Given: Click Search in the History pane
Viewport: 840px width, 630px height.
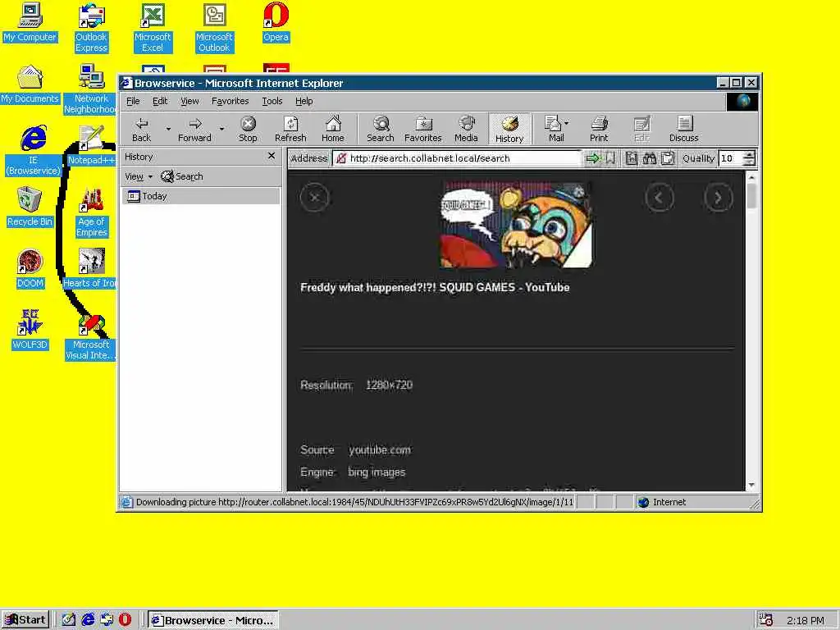Looking at the screenshot, I should (x=181, y=176).
